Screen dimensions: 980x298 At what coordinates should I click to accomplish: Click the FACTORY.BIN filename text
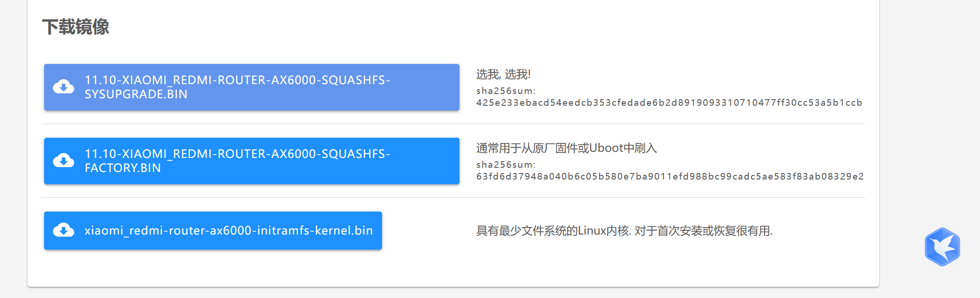[122, 168]
